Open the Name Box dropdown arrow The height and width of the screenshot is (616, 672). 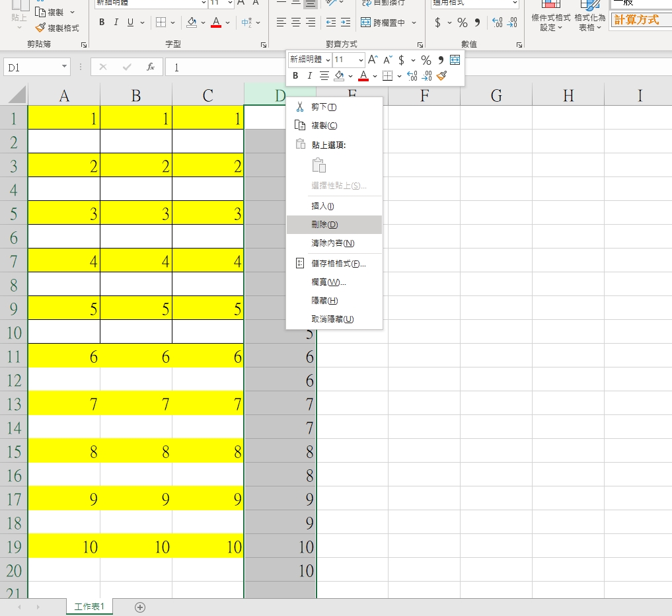[64, 67]
